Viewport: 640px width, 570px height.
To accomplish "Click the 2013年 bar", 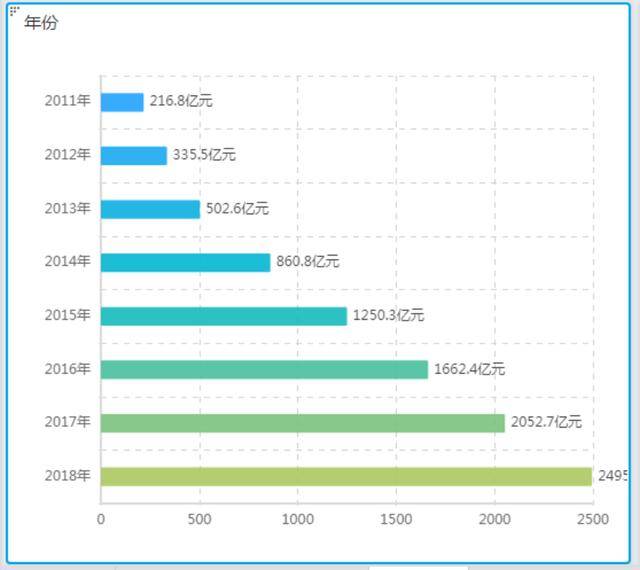I will pos(150,209).
